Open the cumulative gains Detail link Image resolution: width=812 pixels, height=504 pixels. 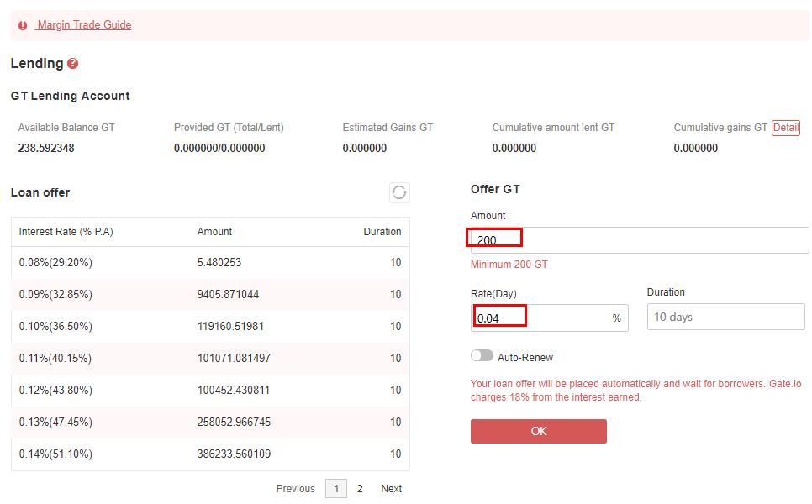click(x=786, y=128)
